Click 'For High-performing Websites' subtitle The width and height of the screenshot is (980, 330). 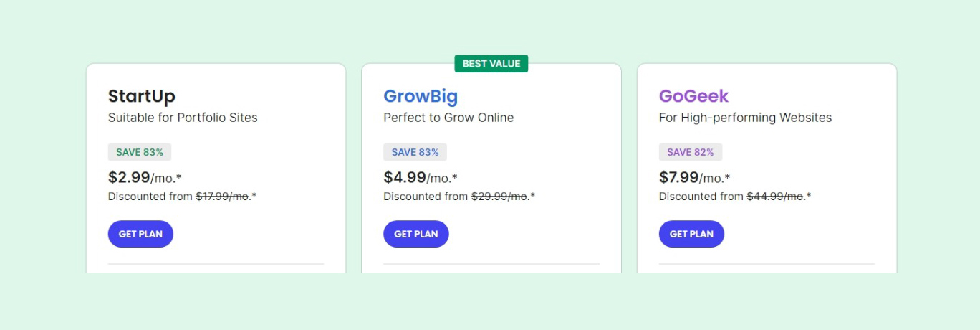click(745, 118)
